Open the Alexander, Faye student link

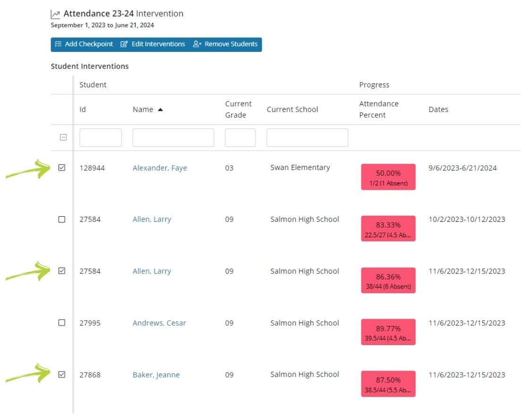click(x=160, y=168)
